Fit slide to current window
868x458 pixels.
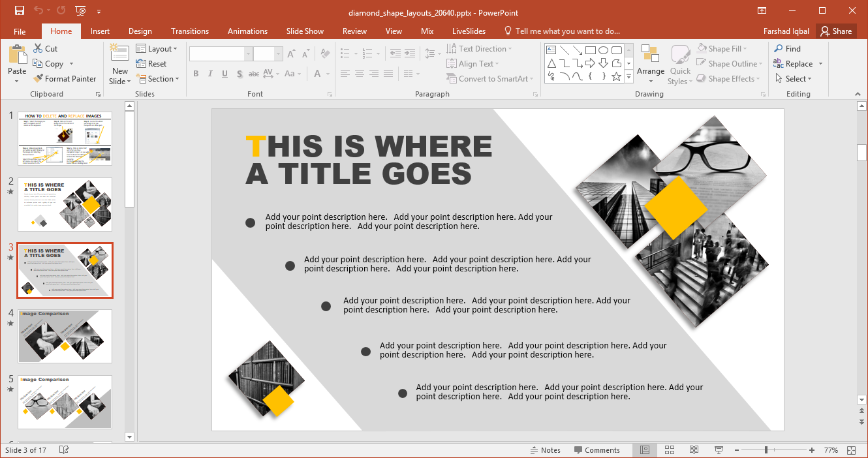tap(851, 450)
